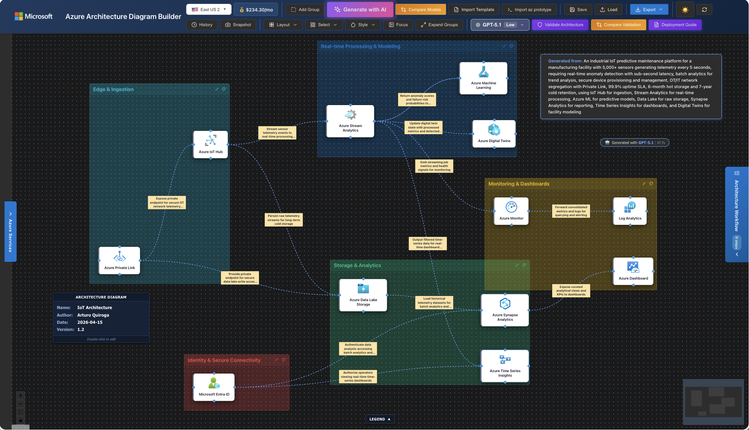
Task: Click the 'Stream sensor telemetry events' edge label
Action: 278,133
